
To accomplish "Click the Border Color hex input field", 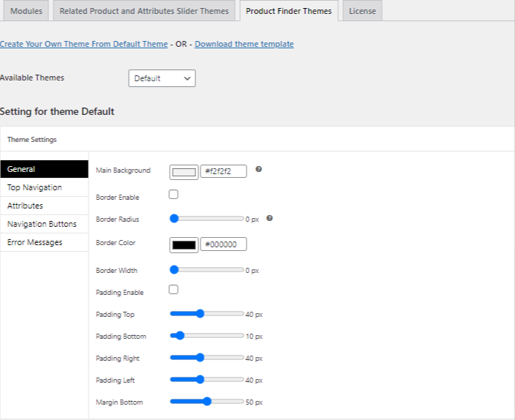I will click(223, 244).
